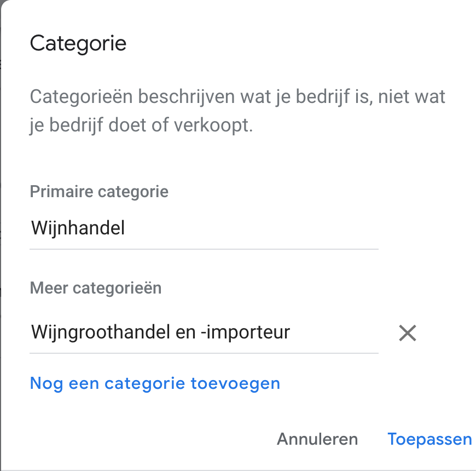Click the word Categorieën starting the description
476x471 pixels.
coord(81,97)
